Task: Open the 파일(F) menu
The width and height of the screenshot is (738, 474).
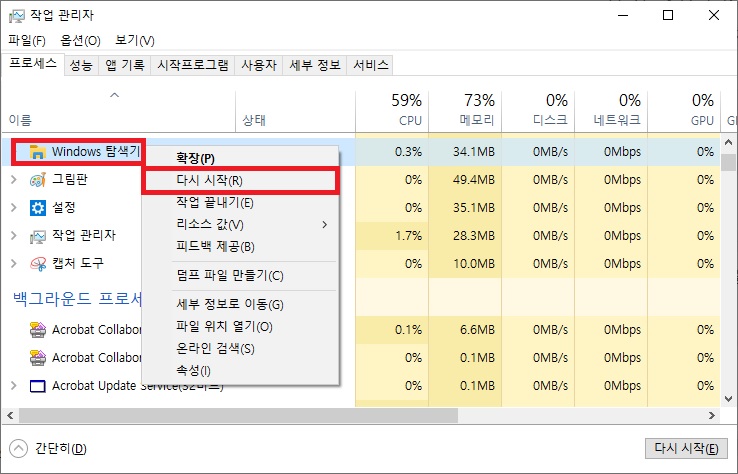Action: 27,40
